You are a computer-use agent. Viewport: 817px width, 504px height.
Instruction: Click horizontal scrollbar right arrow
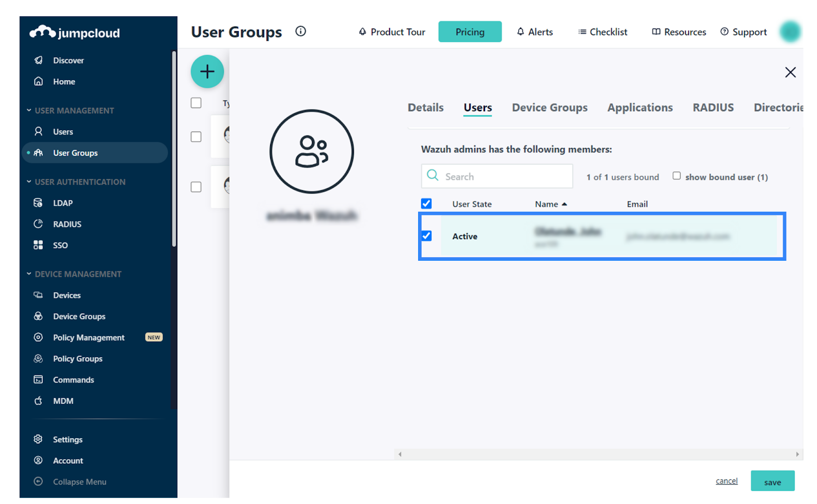(x=797, y=454)
